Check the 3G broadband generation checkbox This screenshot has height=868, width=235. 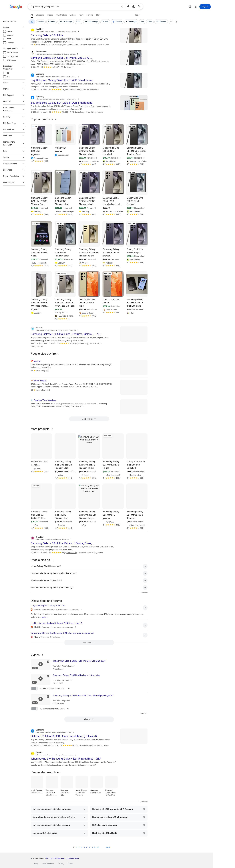(x=4, y=77)
